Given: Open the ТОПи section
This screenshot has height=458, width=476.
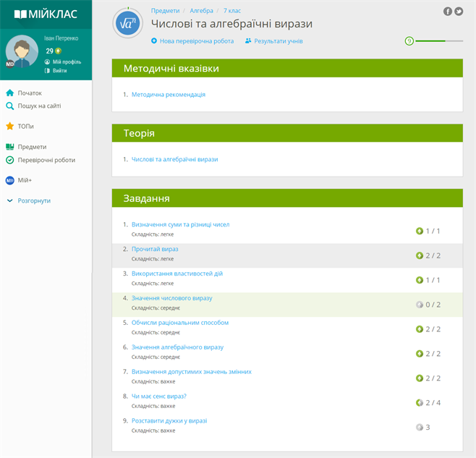Looking at the screenshot, I should tap(25, 127).
